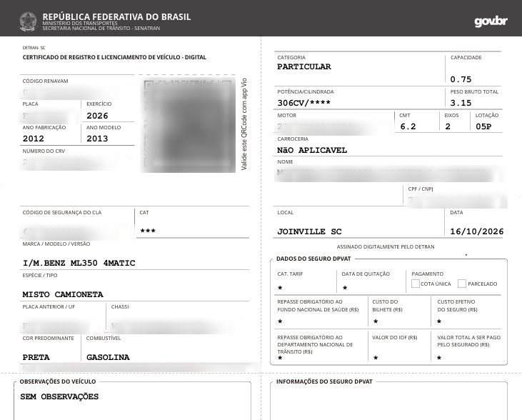Click the Informações do Seguro DPVAT heading
The width and height of the screenshot is (522, 420).
coord(324,381)
